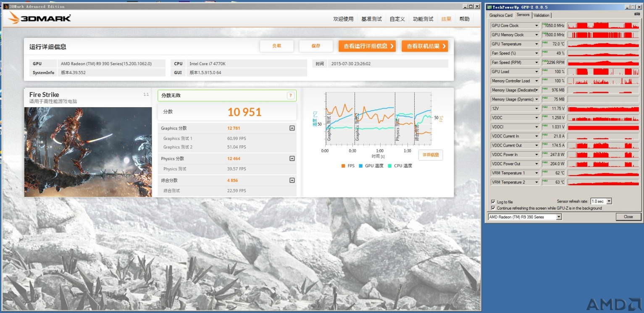Select the Sensors tab in GPU-Z

523,15
